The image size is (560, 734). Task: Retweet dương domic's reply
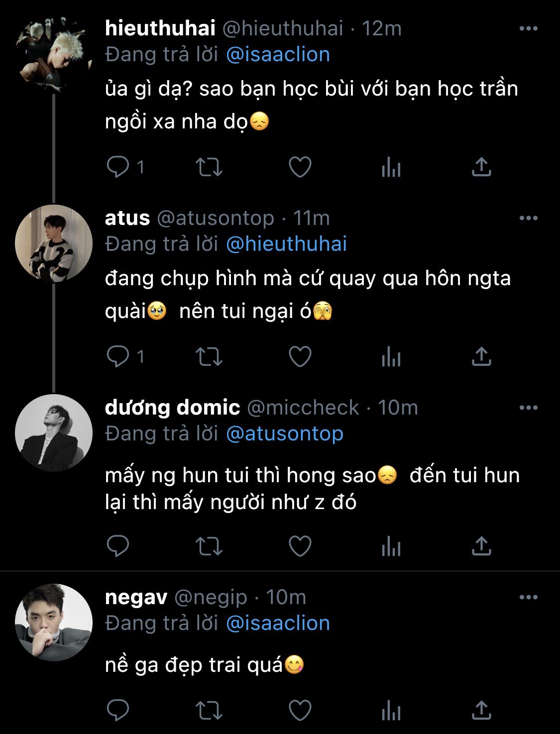point(209,546)
